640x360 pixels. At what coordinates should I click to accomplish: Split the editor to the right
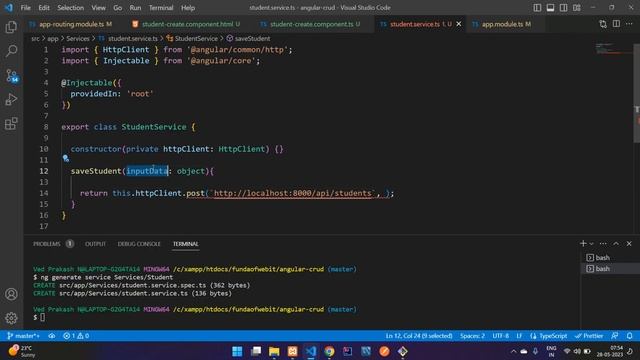(616, 24)
